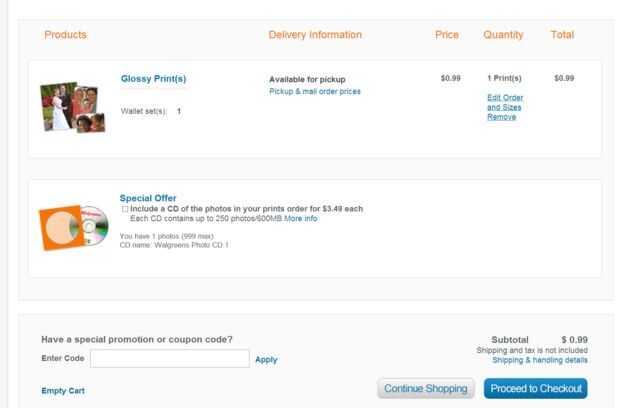Viewport: 620px width, 408px height.
Task: View Shipping & handling details
Action: click(540, 360)
